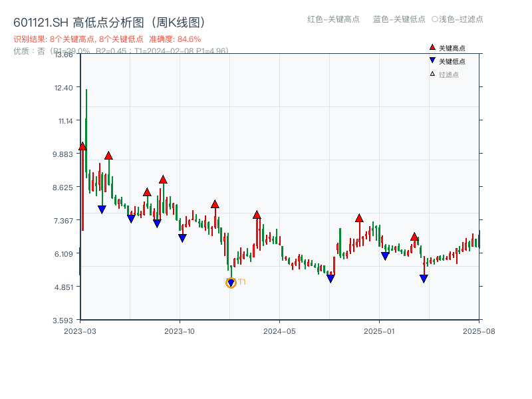Select the blue triangle below the 2023-10 candles
This screenshot has height=399, width=532.
click(x=182, y=238)
